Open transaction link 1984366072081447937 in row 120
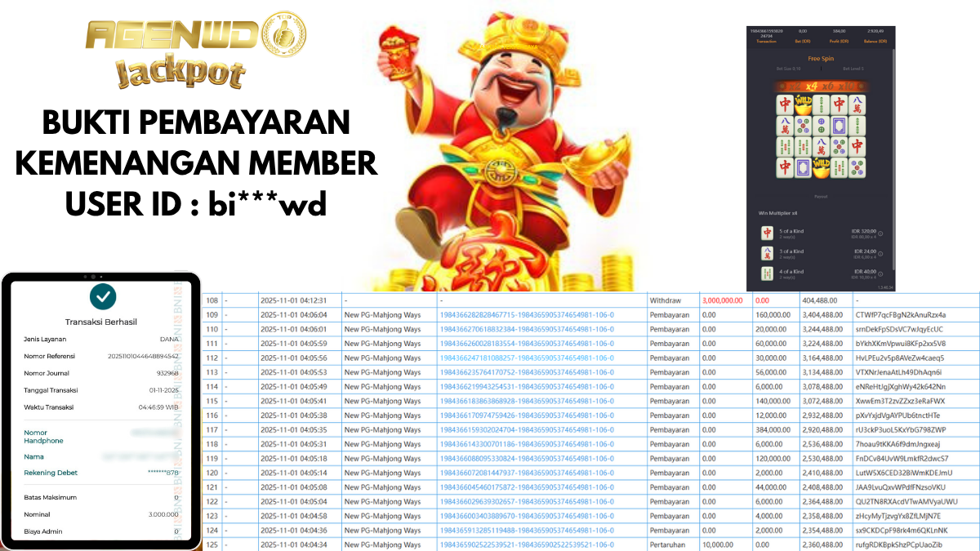Screen dimensions: 980x551 (x=527, y=473)
